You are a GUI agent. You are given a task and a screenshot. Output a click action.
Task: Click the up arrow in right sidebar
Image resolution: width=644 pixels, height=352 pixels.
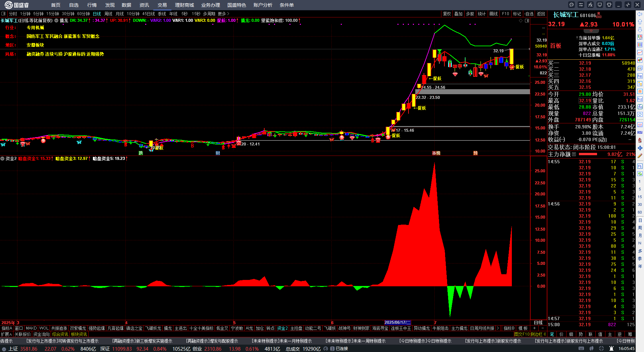coord(640,21)
